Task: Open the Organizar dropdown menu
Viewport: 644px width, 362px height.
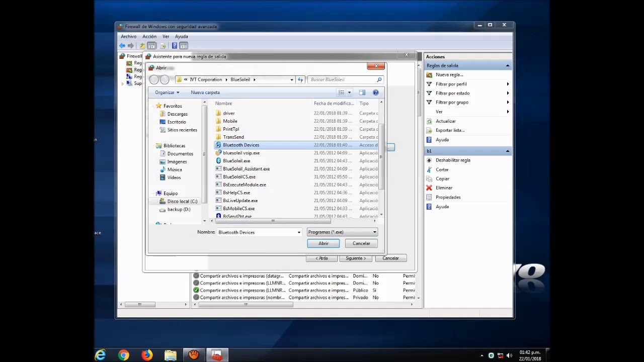Action: [167, 93]
